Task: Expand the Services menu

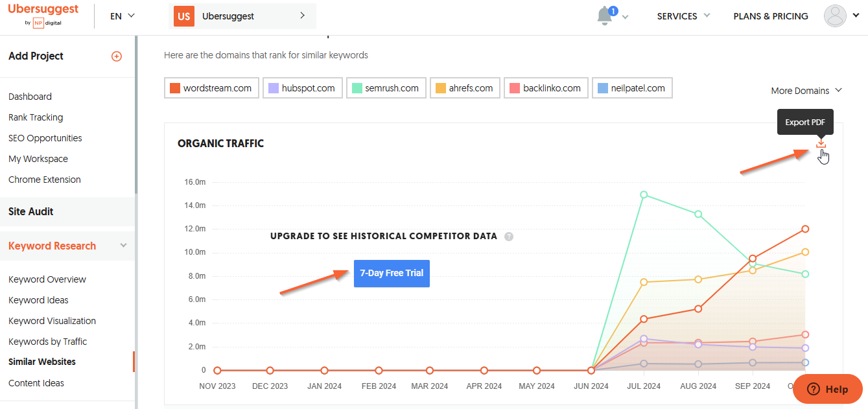Action: pos(683,16)
